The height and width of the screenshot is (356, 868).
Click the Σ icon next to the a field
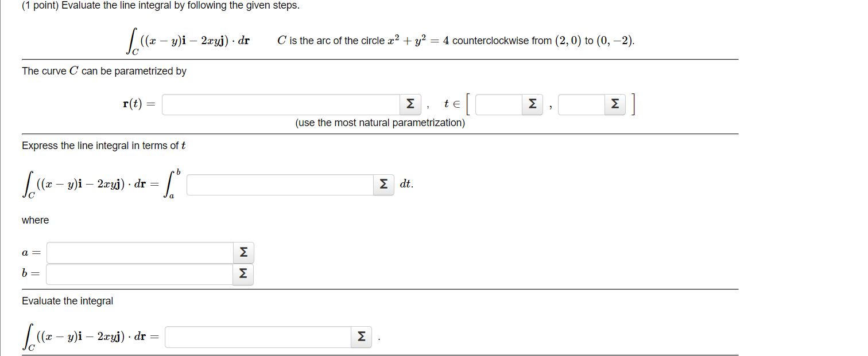pos(242,252)
